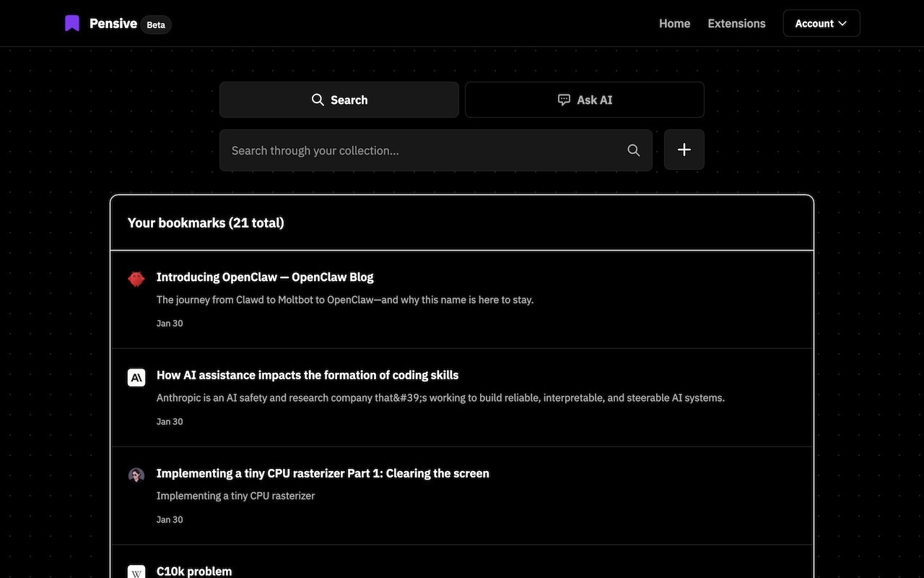Viewport: 924px width, 578px height.
Task: Switch to the Ask AI tab
Action: (x=585, y=100)
